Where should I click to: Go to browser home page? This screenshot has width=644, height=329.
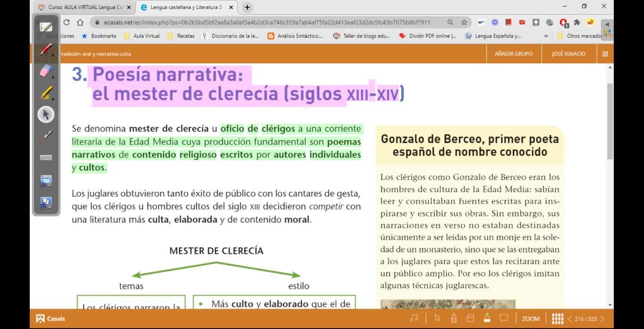click(x=80, y=22)
